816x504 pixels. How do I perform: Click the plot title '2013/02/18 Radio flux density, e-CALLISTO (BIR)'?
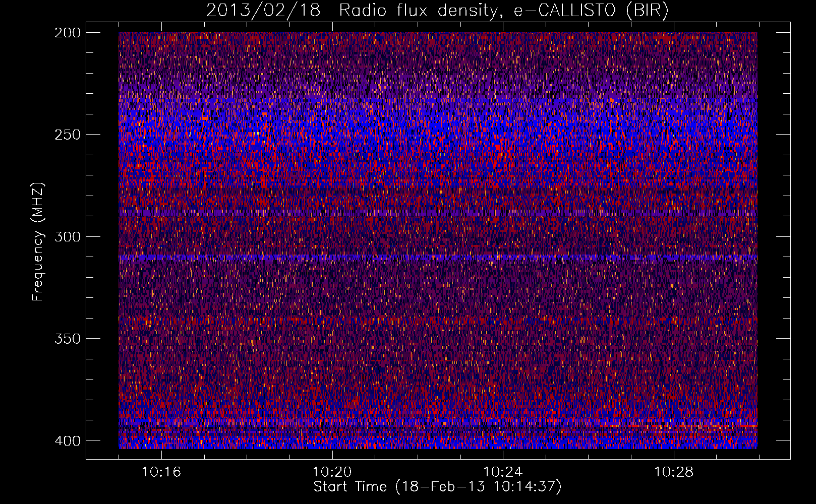tap(437, 11)
